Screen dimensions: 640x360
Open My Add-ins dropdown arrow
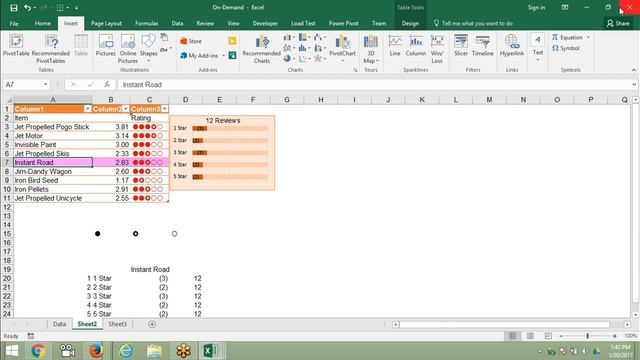point(224,56)
